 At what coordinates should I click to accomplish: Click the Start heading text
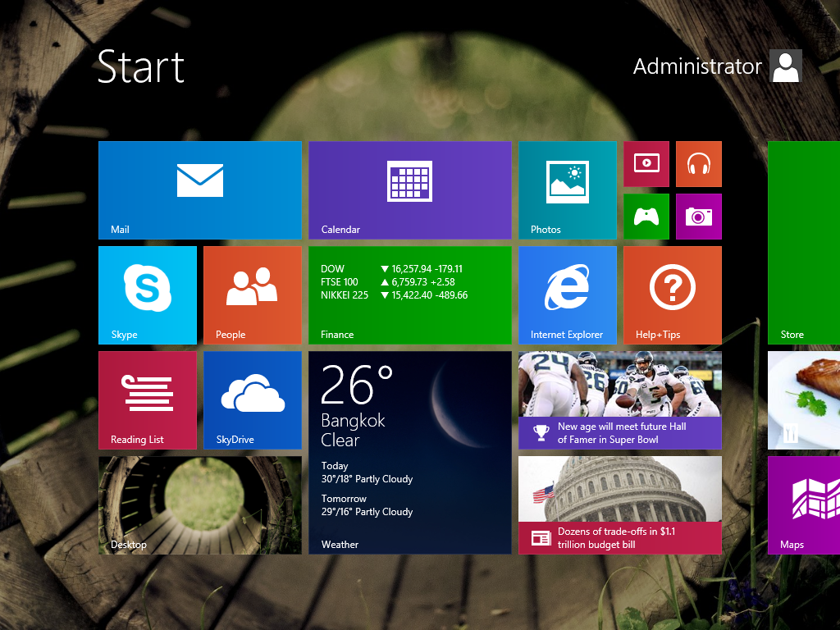(141, 66)
